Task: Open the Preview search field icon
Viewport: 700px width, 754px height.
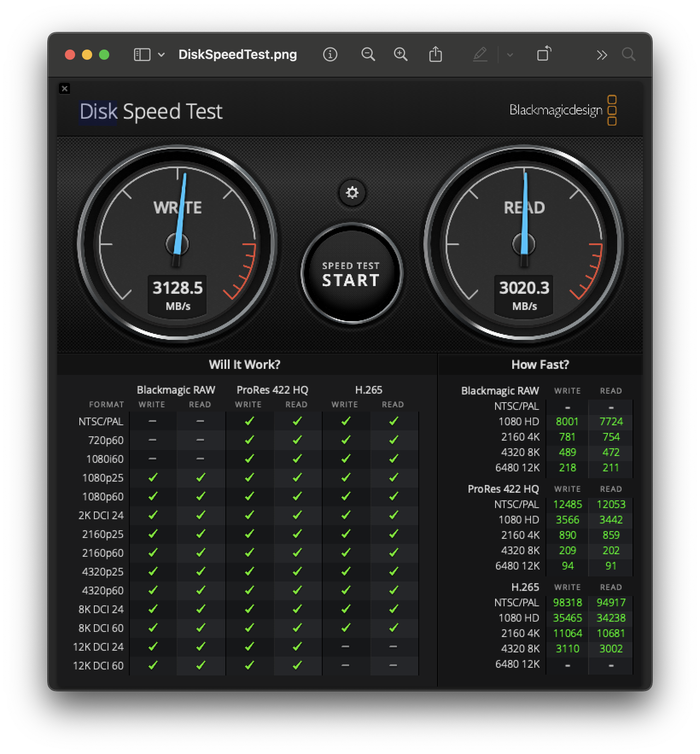Action: pos(628,54)
